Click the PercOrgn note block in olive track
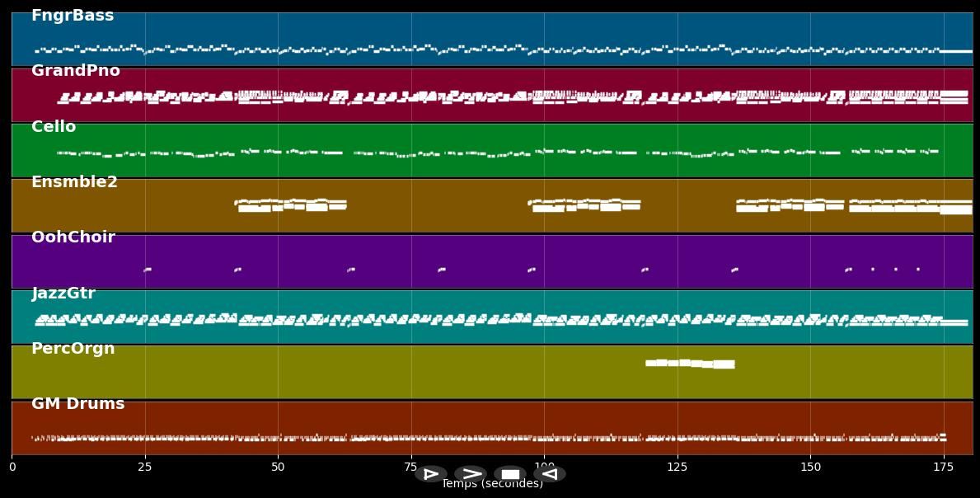980x498 pixels. click(x=690, y=363)
